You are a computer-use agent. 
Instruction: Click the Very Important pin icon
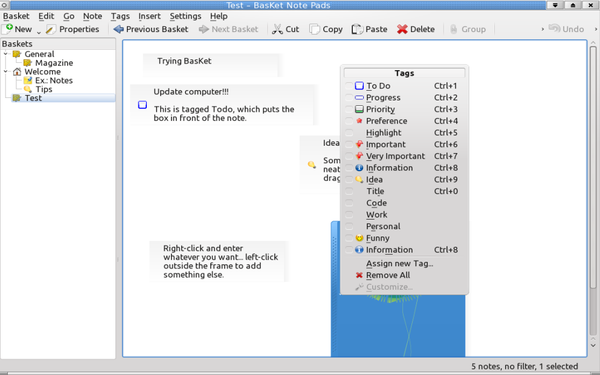tap(359, 156)
